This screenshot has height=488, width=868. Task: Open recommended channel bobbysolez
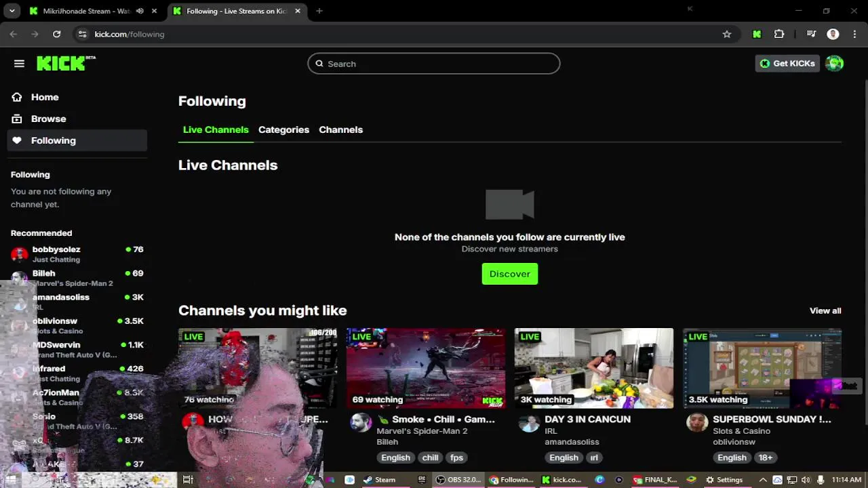pyautogui.click(x=77, y=254)
